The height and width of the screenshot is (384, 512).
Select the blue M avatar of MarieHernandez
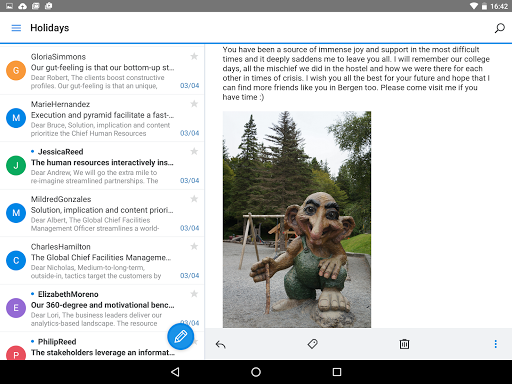[x=16, y=118]
